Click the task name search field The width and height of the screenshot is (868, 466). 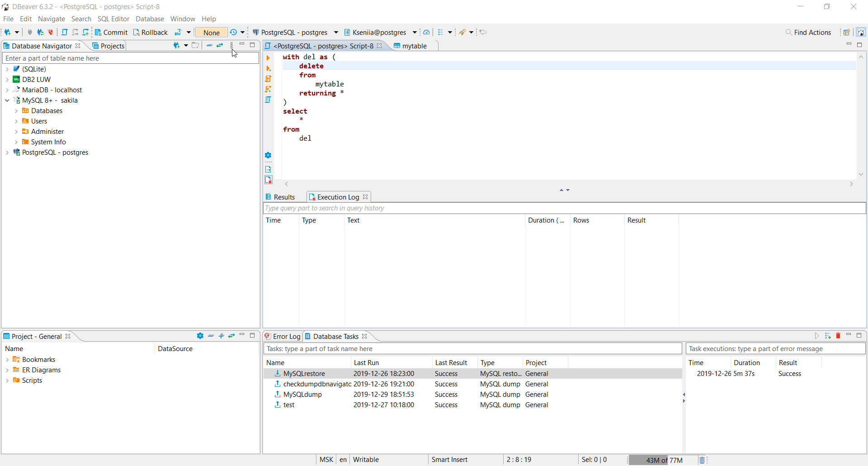click(473, 348)
